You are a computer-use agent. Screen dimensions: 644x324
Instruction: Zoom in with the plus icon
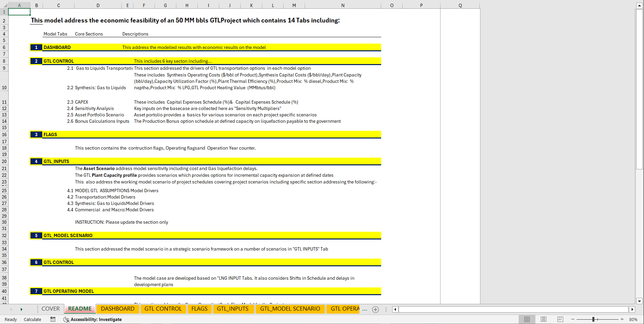(x=622, y=319)
